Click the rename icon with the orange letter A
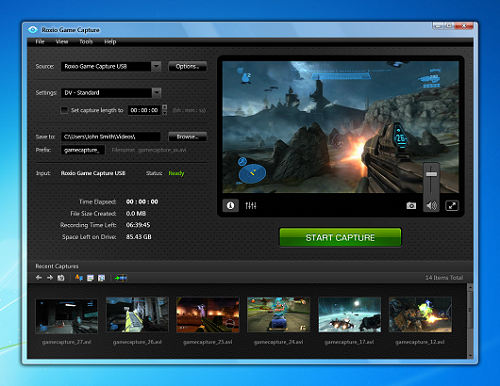 [x=79, y=278]
